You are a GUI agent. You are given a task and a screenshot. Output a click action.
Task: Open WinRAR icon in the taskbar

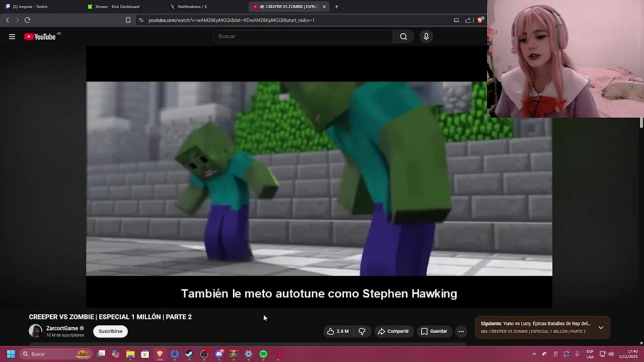pos(234,354)
